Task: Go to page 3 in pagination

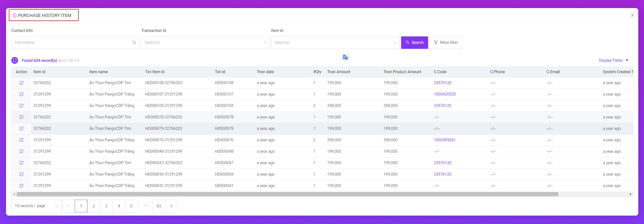Action: tap(106, 206)
